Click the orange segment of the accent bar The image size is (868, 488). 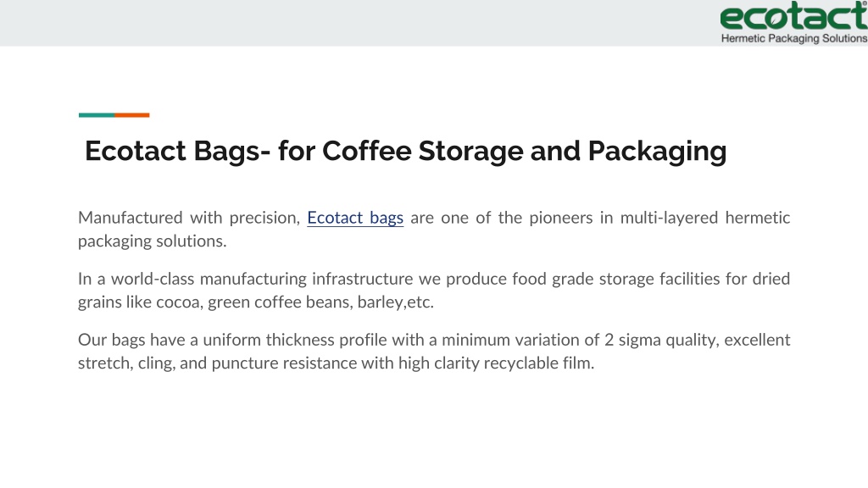[132, 115]
